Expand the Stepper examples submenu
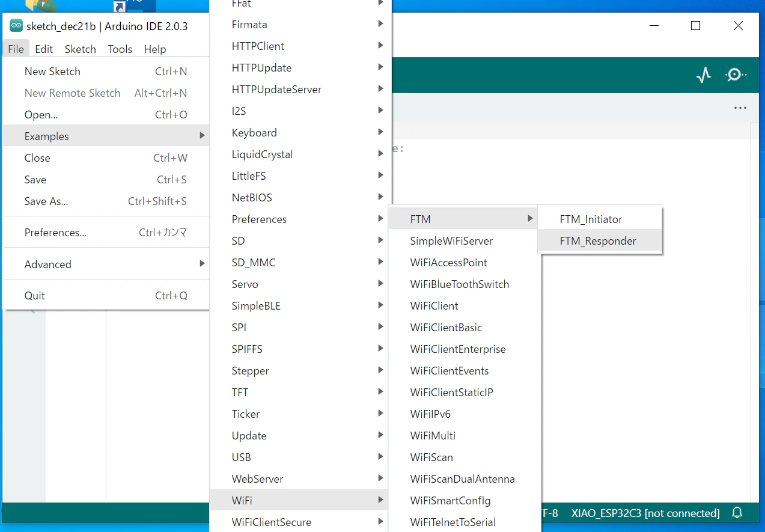This screenshot has height=532, width=765. coord(300,371)
